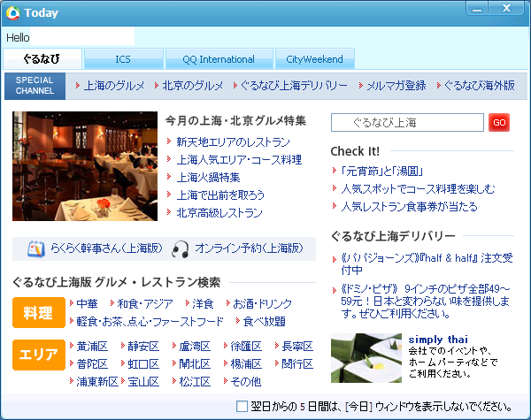Open the 人気レストラン食事券が当たる link
This screenshot has height=420, width=531.
410,206
